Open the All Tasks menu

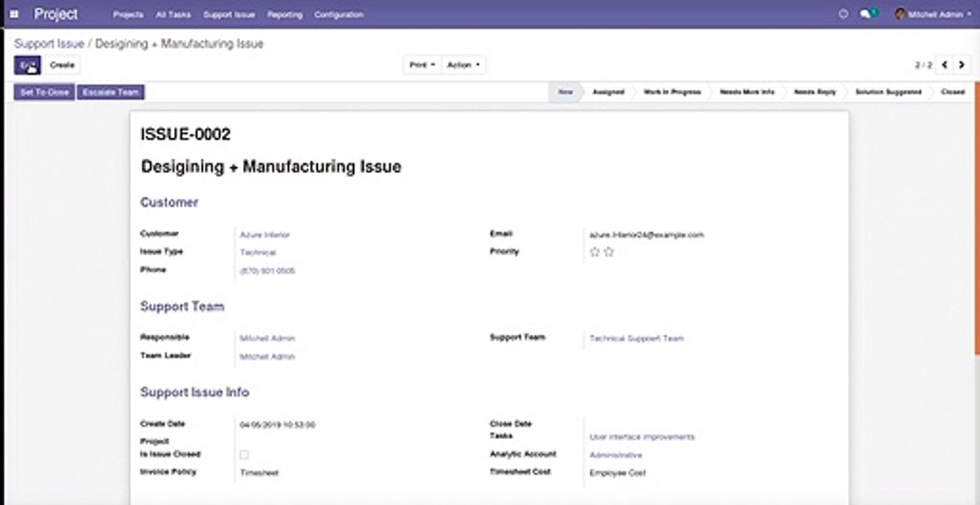(173, 15)
